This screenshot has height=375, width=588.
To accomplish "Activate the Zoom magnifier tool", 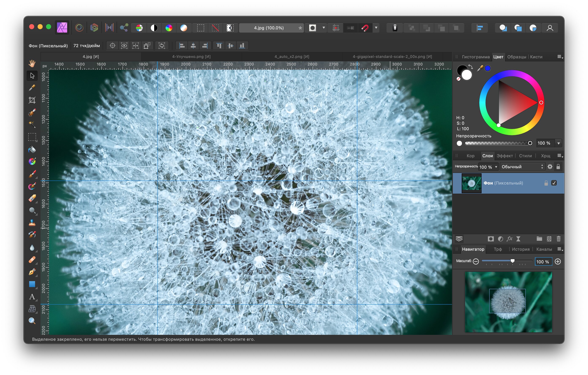I will [32, 321].
